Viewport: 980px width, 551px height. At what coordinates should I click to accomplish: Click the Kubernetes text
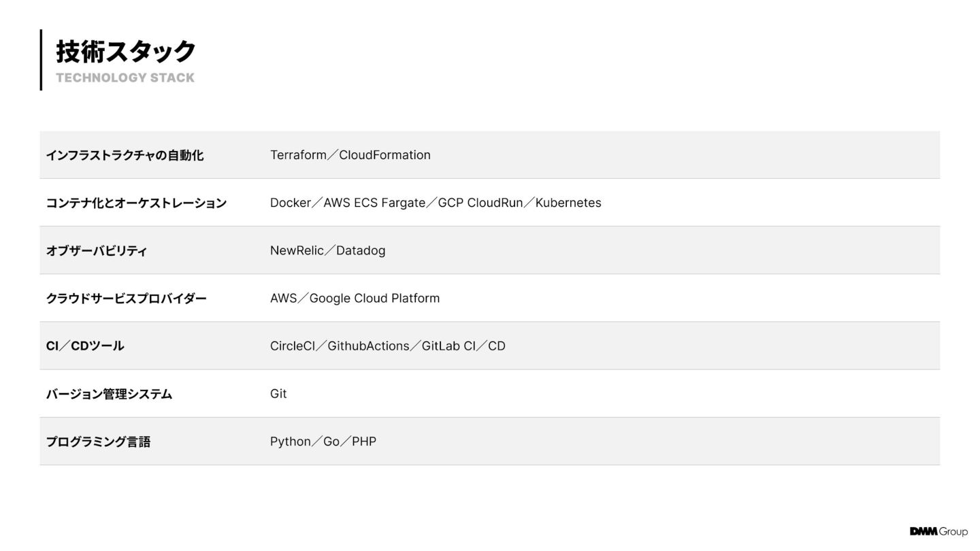[568, 203]
